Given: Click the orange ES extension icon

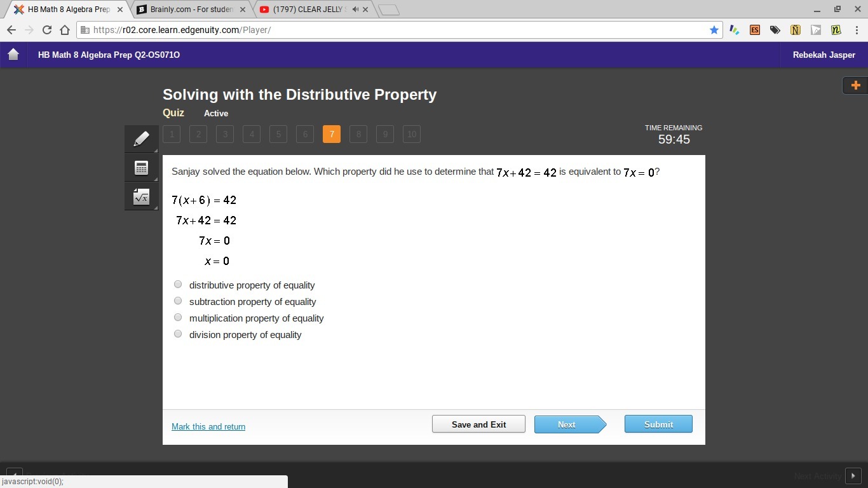Looking at the screenshot, I should coord(755,30).
